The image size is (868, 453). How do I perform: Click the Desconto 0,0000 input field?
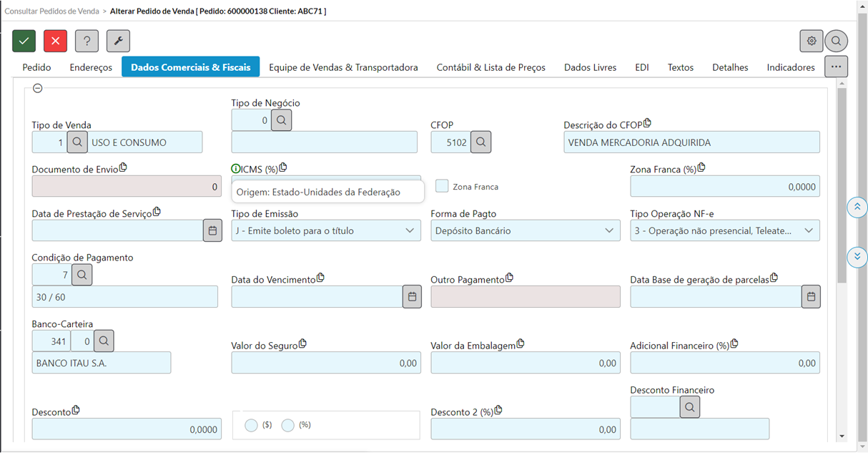(x=127, y=429)
